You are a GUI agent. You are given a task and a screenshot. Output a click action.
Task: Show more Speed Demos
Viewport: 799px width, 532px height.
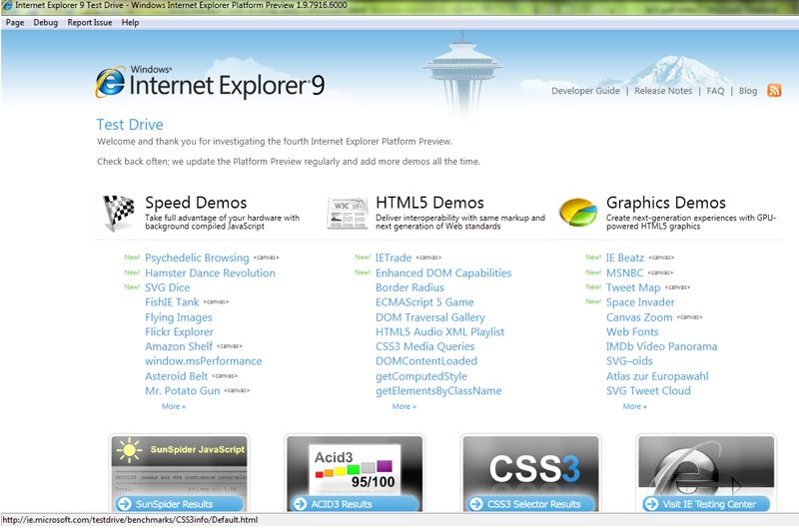coord(173,406)
